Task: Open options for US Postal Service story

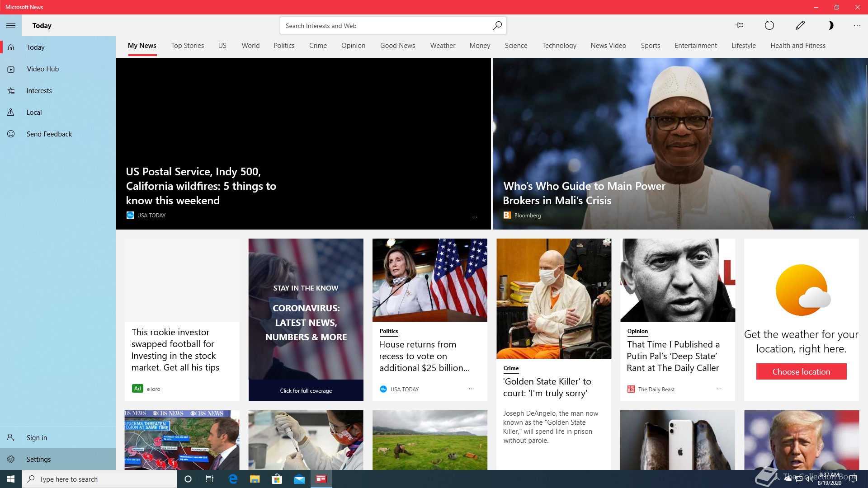Action: point(475,217)
